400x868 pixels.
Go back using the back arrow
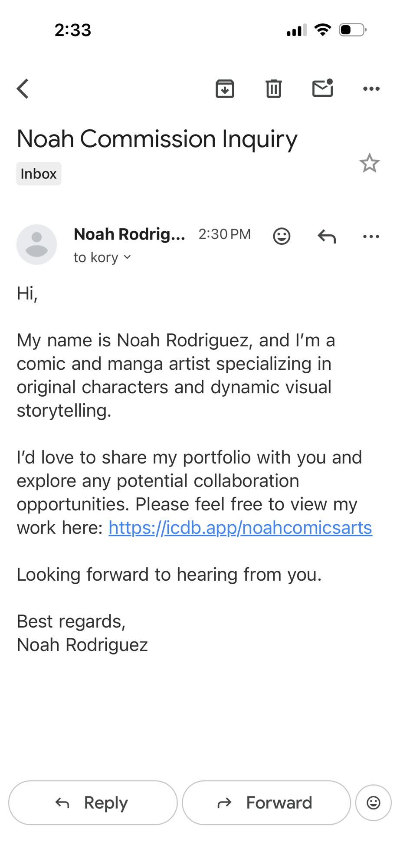click(x=23, y=89)
